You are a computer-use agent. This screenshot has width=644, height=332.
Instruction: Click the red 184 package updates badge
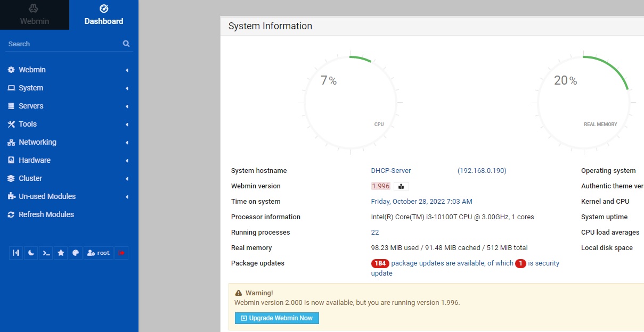pos(380,263)
